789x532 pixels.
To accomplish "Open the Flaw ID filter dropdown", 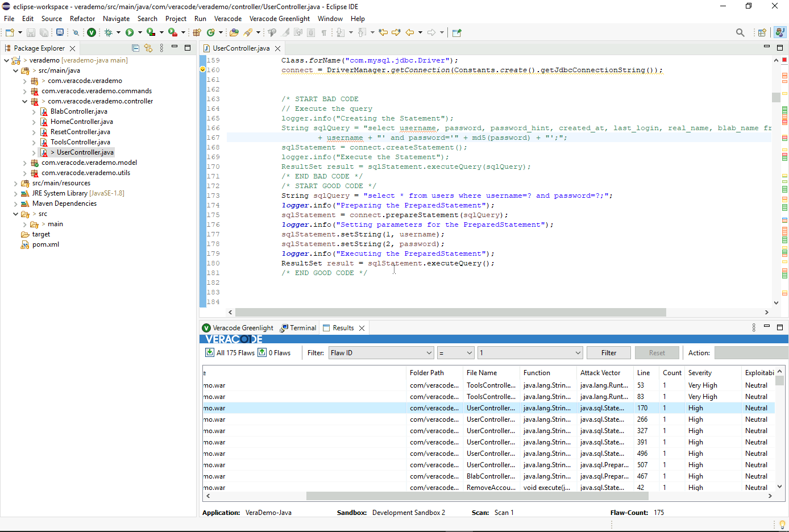I will point(381,353).
